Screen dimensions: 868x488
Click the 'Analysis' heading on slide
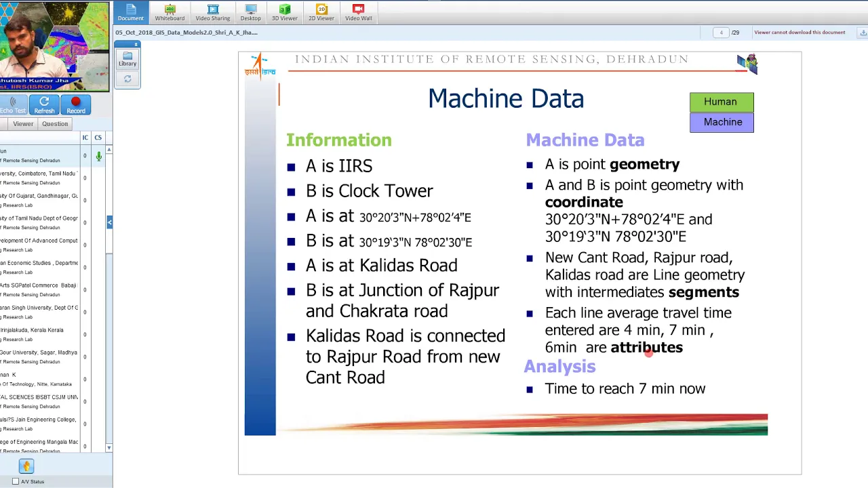(x=559, y=367)
